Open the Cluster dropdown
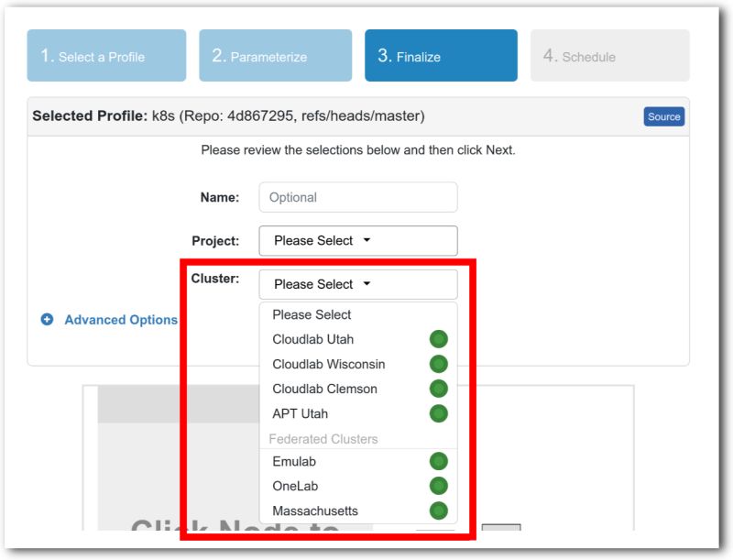The height and width of the screenshot is (560, 733). click(358, 284)
